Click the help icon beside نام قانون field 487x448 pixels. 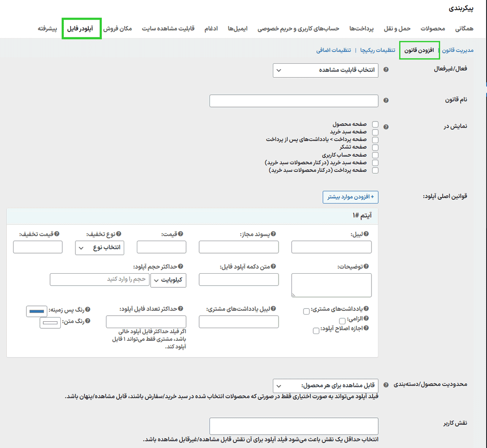point(385,101)
